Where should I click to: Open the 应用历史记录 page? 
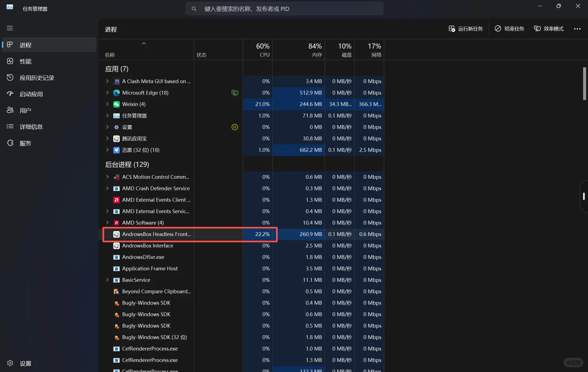pyautogui.click(x=49, y=77)
